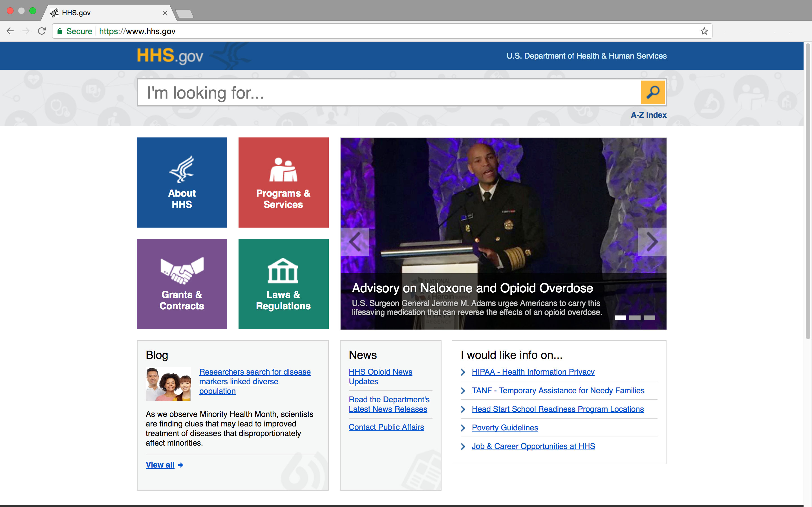
Task: Open a new browser tab
Action: (184, 14)
